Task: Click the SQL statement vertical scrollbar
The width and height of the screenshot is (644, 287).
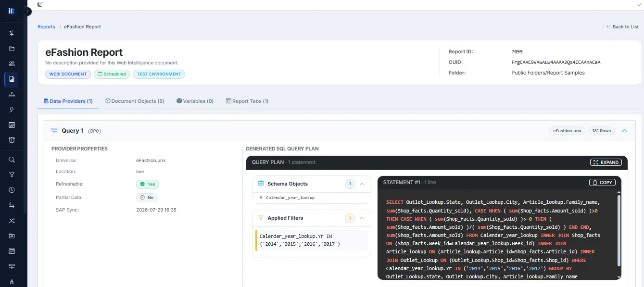Action: click(619, 235)
